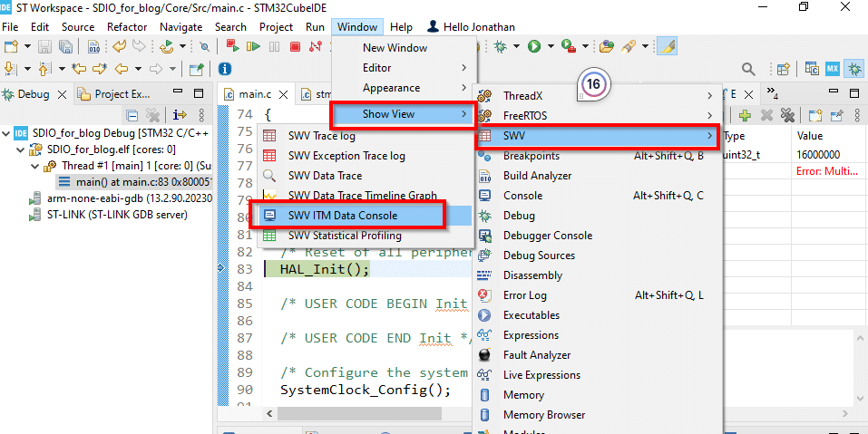The width and height of the screenshot is (868, 434).
Task: Select Show View menu entry
Action: click(x=403, y=114)
